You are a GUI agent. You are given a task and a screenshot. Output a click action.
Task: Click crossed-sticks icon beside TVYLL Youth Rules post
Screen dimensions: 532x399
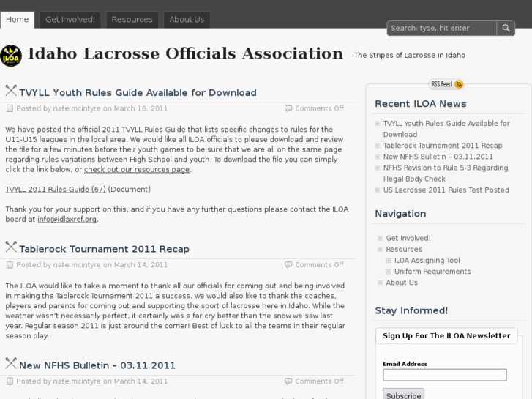[11, 90]
